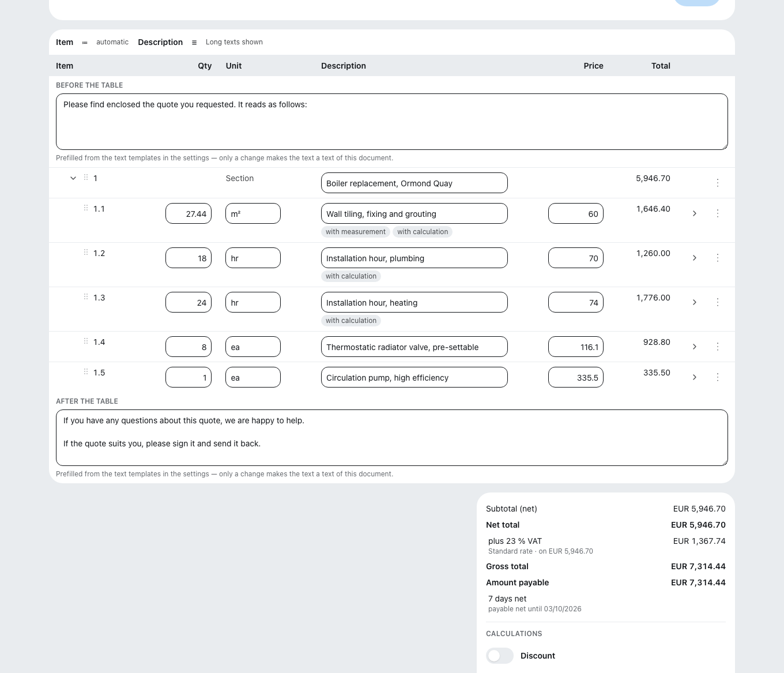
Task: Grab the drag handle of item 1.5
Action: pos(86,372)
